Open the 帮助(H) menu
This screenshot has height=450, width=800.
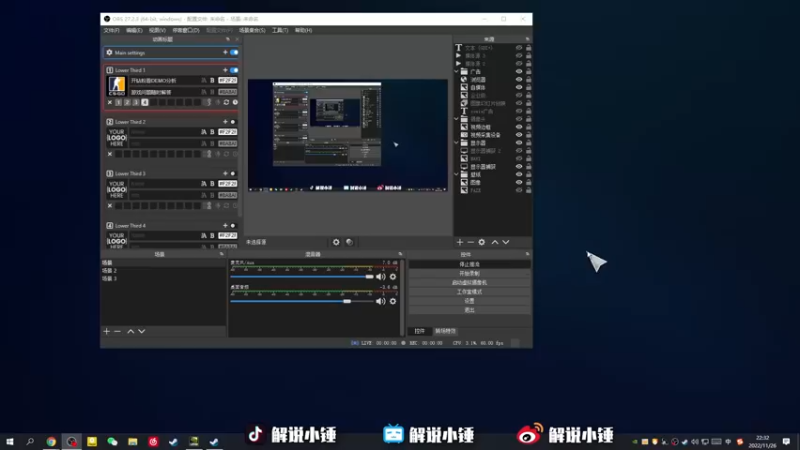[303, 31]
